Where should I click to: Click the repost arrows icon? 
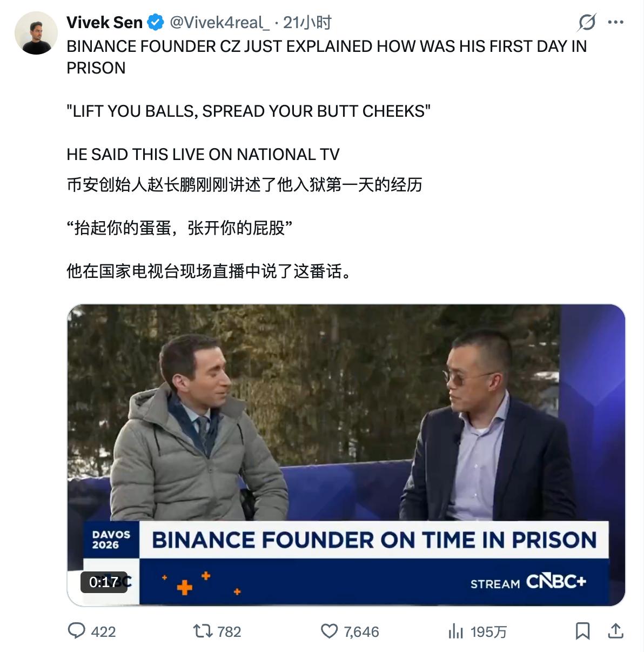tap(203, 631)
